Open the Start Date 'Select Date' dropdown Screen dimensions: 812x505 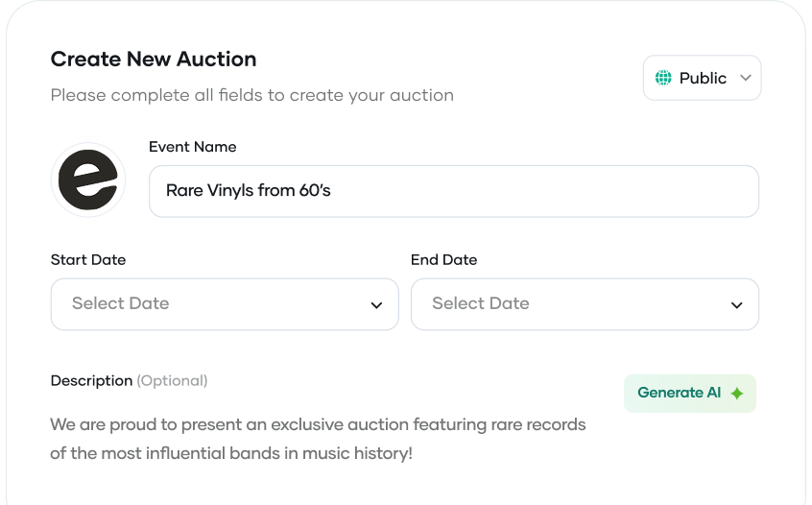(x=224, y=304)
